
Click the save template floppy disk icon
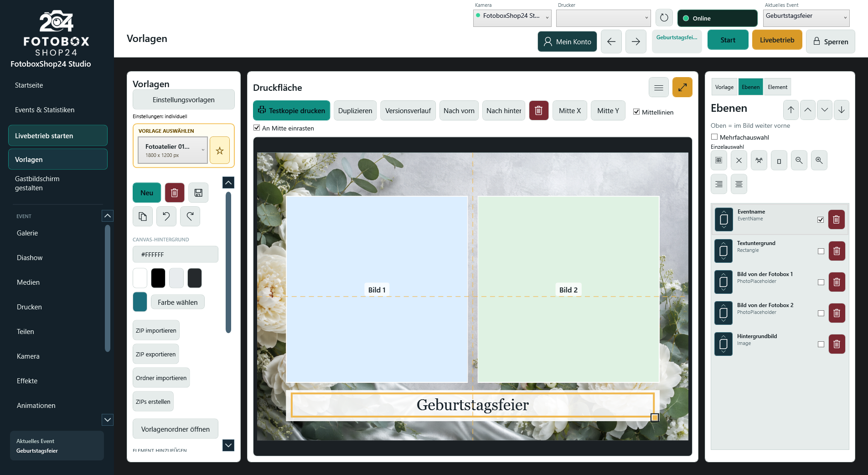(198, 193)
